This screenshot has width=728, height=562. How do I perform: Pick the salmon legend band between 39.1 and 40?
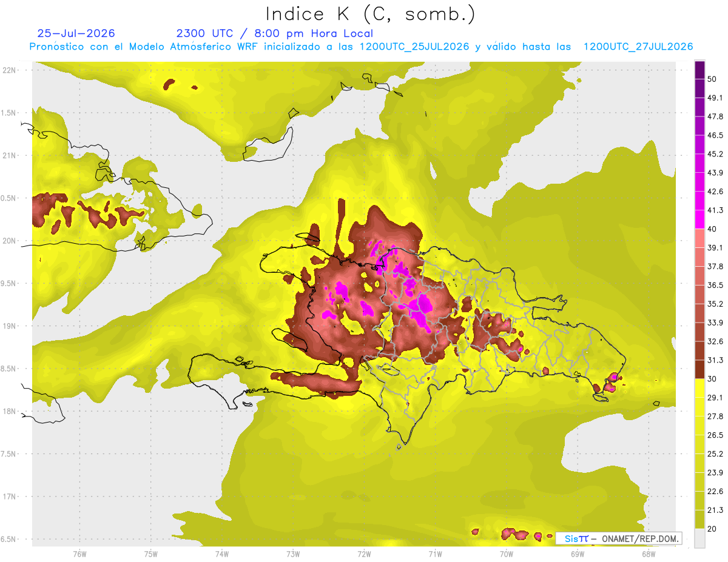click(699, 239)
